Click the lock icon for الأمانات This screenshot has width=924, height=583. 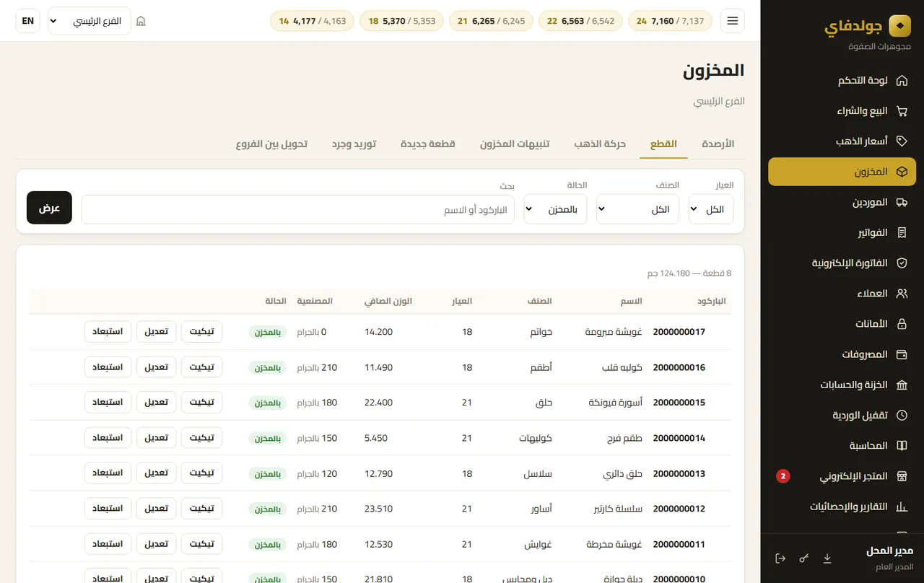(902, 324)
